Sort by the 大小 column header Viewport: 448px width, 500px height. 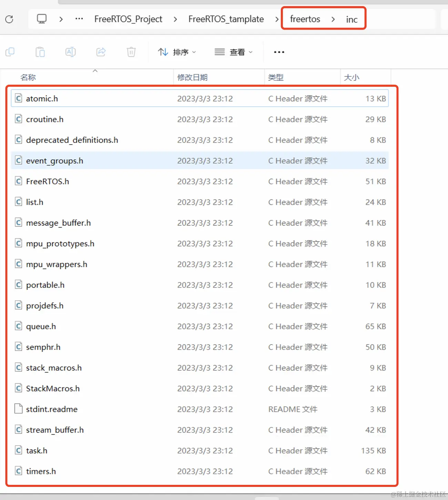pyautogui.click(x=352, y=77)
